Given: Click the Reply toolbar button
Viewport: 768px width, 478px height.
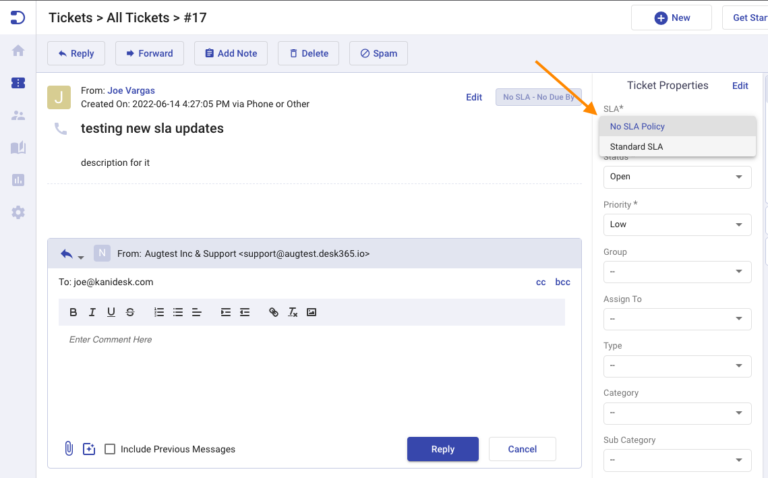Looking at the screenshot, I should tap(76, 53).
